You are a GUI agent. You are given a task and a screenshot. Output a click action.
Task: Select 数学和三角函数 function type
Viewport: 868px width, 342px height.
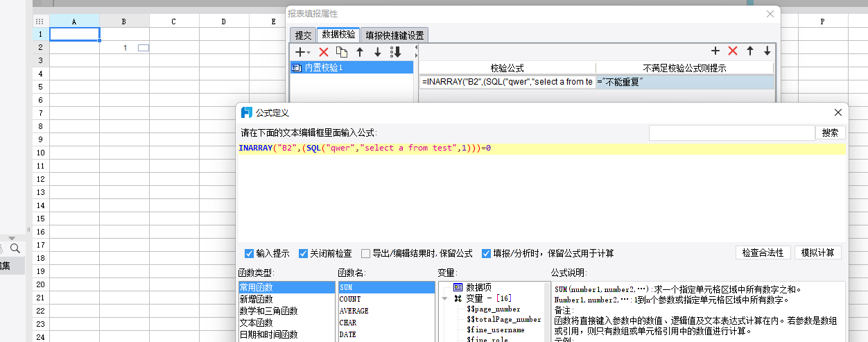pyautogui.click(x=286, y=311)
